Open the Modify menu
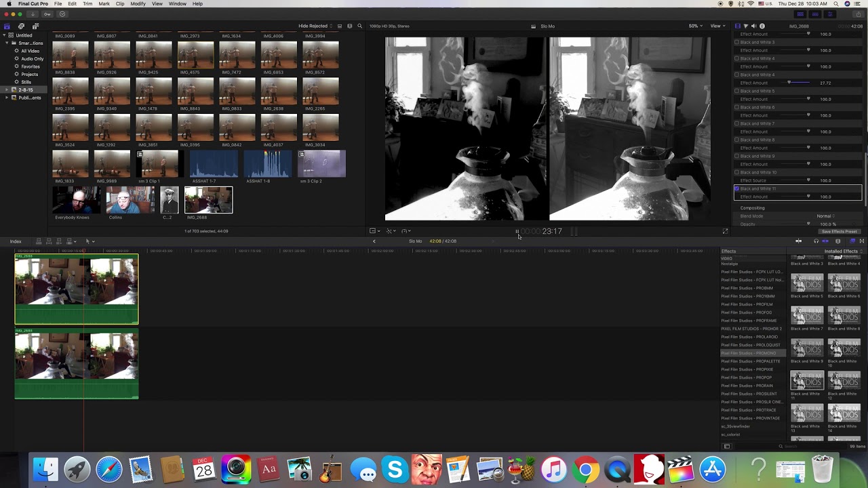 pyautogui.click(x=138, y=4)
